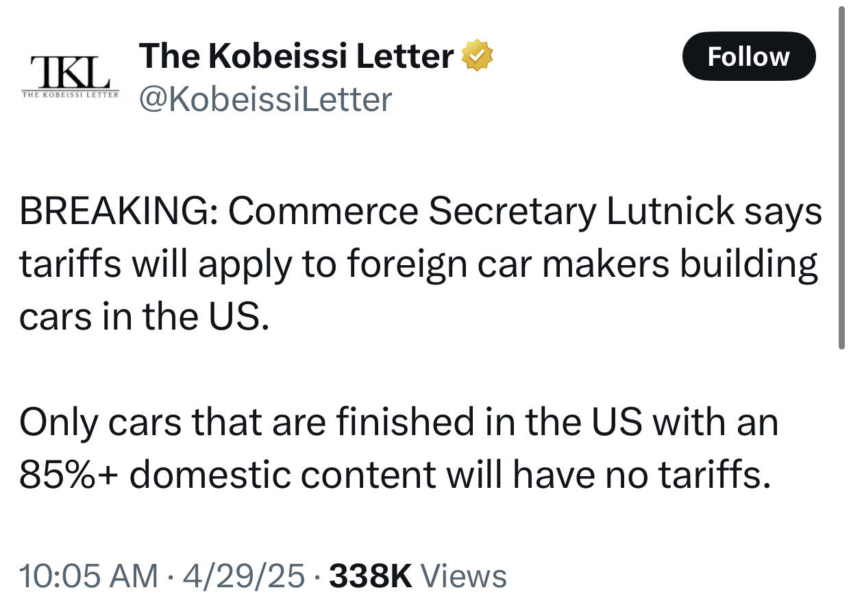Click the bold 338K view count
Screen dimensions: 851x616
370,576
